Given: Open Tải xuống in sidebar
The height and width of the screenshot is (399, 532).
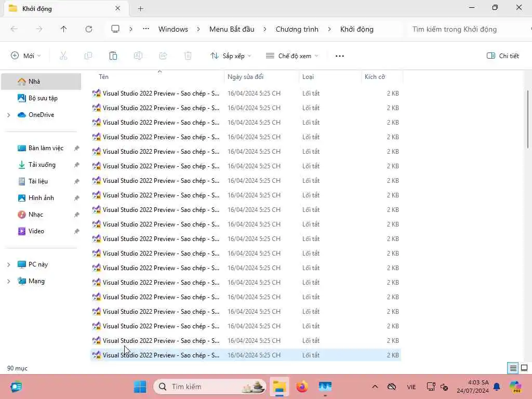Looking at the screenshot, I should pos(41,165).
